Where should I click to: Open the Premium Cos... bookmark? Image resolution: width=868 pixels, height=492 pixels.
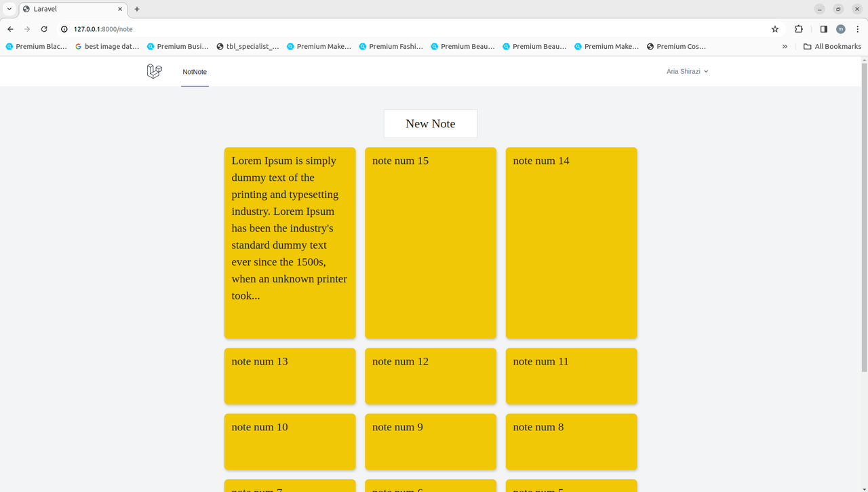(676, 47)
